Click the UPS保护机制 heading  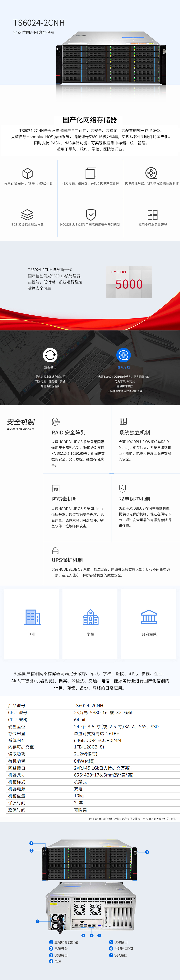click(x=67, y=560)
